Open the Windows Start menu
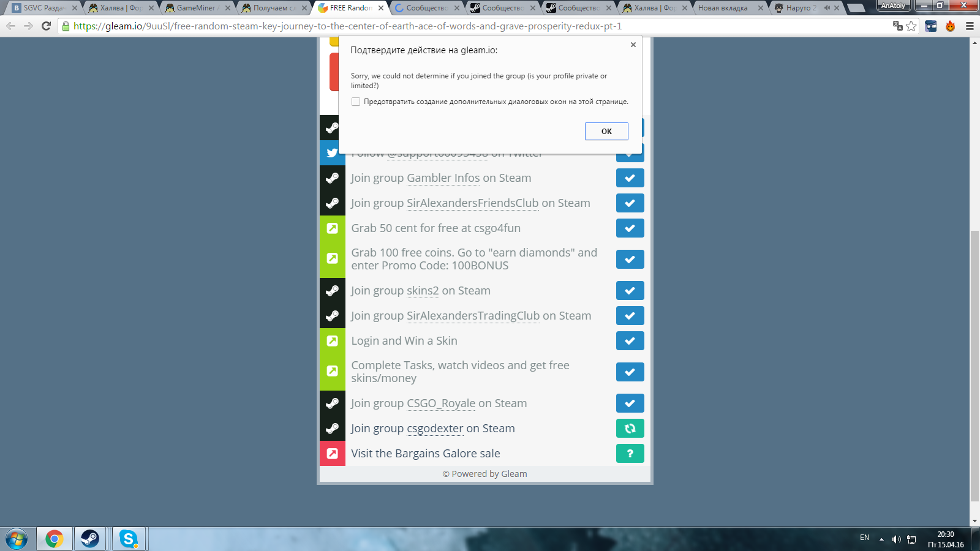This screenshot has height=551, width=980. point(17,539)
